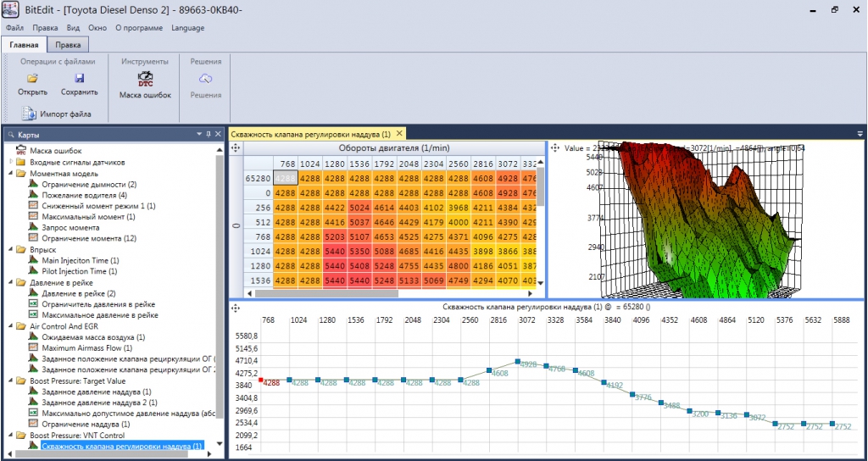Click the Импорт файла button
868x461 pixels.
[56, 114]
